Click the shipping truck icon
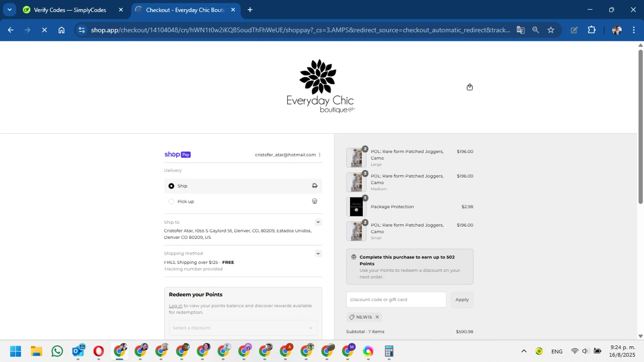The image size is (644, 362). (315, 186)
